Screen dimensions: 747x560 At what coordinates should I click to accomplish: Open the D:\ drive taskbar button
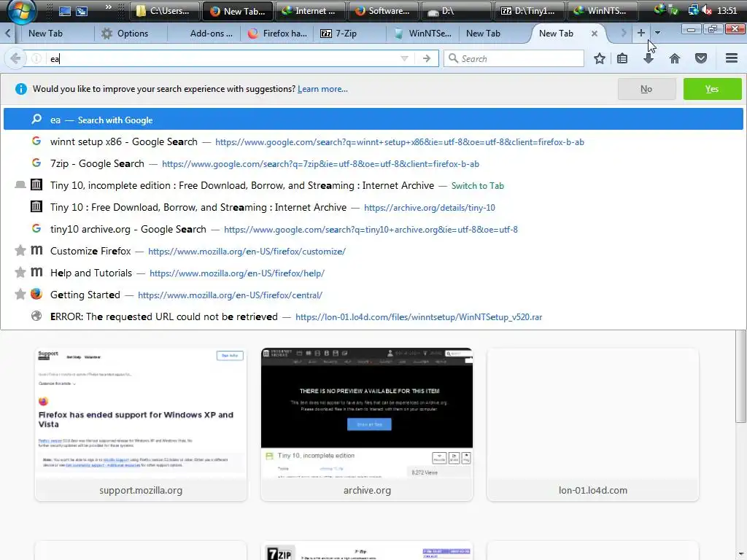point(456,11)
